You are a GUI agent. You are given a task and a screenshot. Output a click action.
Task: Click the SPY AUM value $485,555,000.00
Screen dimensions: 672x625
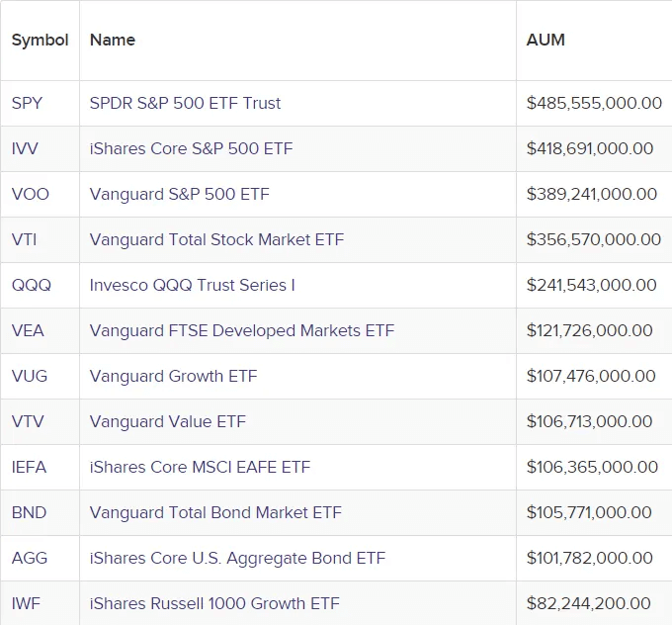tap(594, 103)
